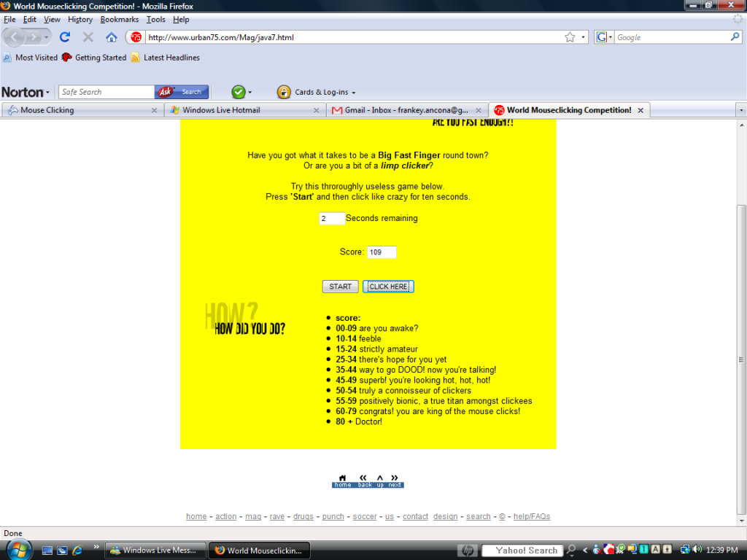
Task: Open the Tools menu
Action: pos(155,20)
